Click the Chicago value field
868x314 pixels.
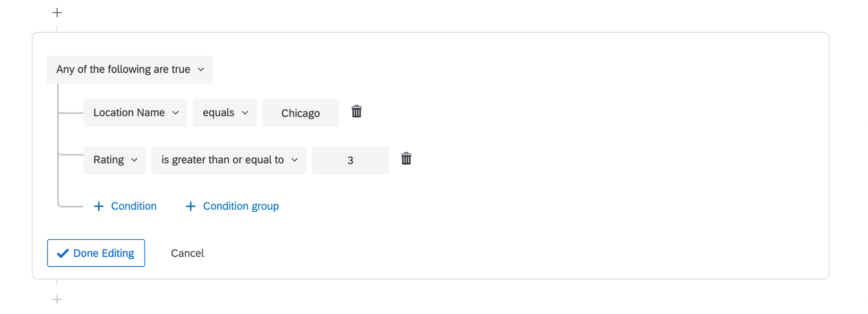pyautogui.click(x=301, y=113)
